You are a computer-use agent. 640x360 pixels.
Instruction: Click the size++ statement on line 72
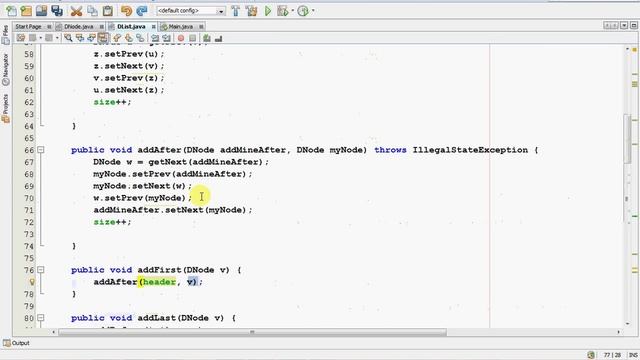point(112,222)
